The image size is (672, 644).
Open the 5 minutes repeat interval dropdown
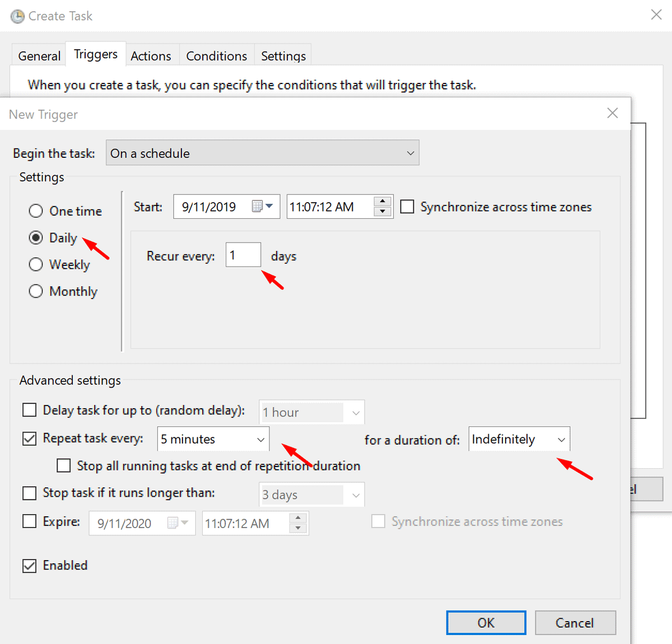click(x=259, y=439)
